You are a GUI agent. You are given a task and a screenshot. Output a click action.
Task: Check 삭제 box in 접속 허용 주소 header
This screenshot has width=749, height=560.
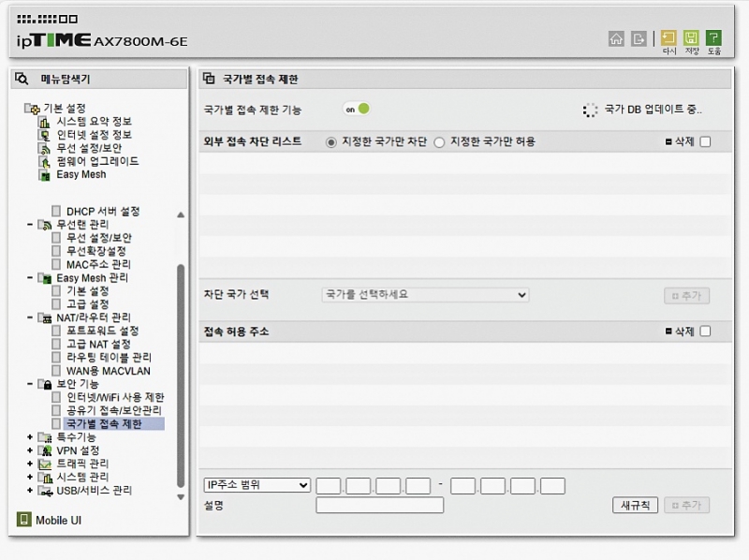tap(705, 332)
